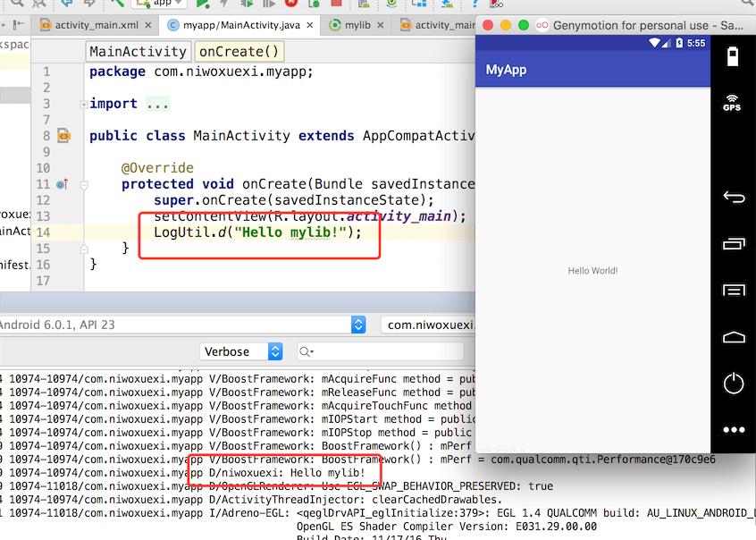Open the Genymotion GPS widget
Screen dimensions: 756x540
(x=732, y=103)
